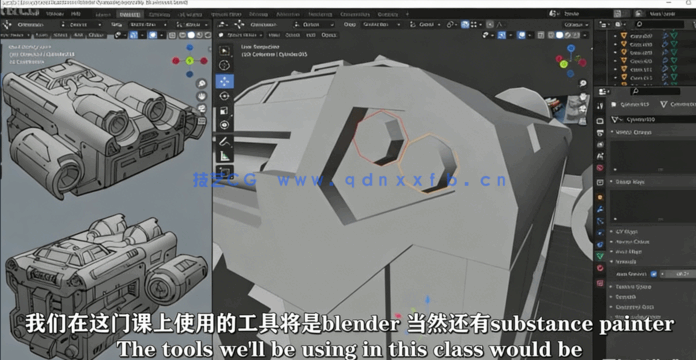The height and width of the screenshot is (360, 696).
Task: Click blue Z axis on main viewport gizmo
Action: (571, 48)
